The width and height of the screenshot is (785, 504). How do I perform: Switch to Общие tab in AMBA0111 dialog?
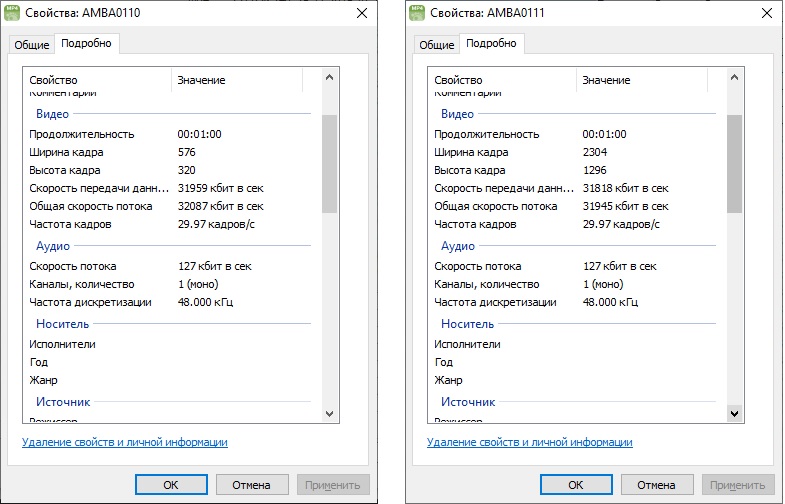(x=436, y=45)
